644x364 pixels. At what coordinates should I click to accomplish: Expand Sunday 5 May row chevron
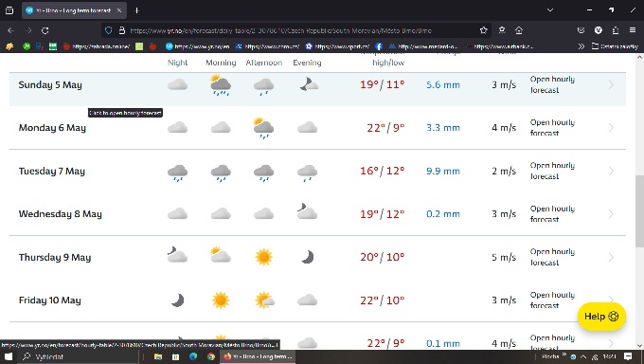611,85
